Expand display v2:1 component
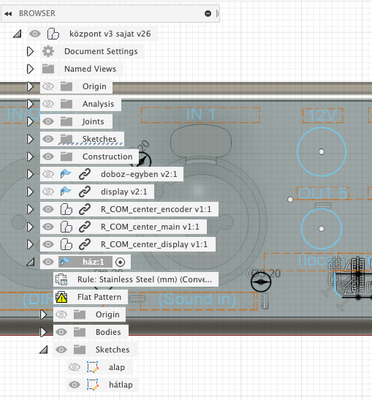Viewport: 372px width, 400px height. pos(30,192)
